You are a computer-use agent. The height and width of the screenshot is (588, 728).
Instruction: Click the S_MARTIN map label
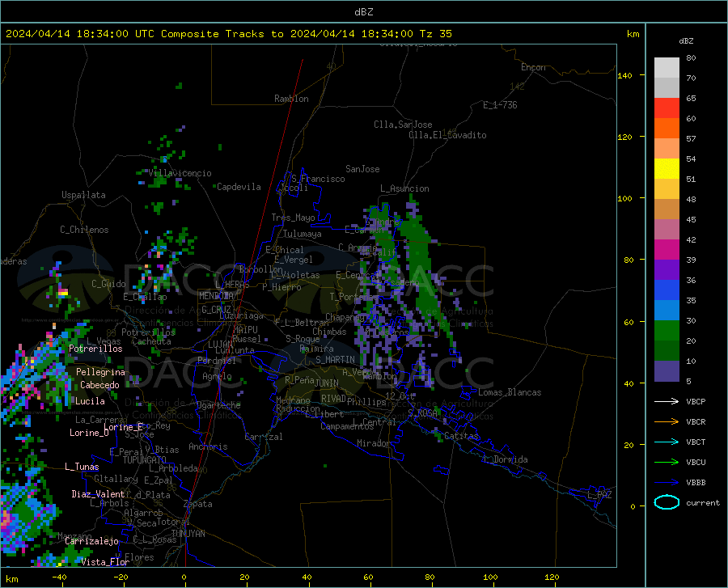(x=335, y=360)
